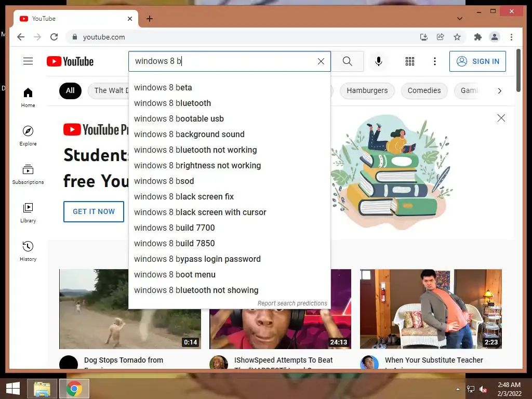This screenshot has width=532, height=399.
Task: Dismiss the YouTube Premium promo banner
Action: click(501, 118)
